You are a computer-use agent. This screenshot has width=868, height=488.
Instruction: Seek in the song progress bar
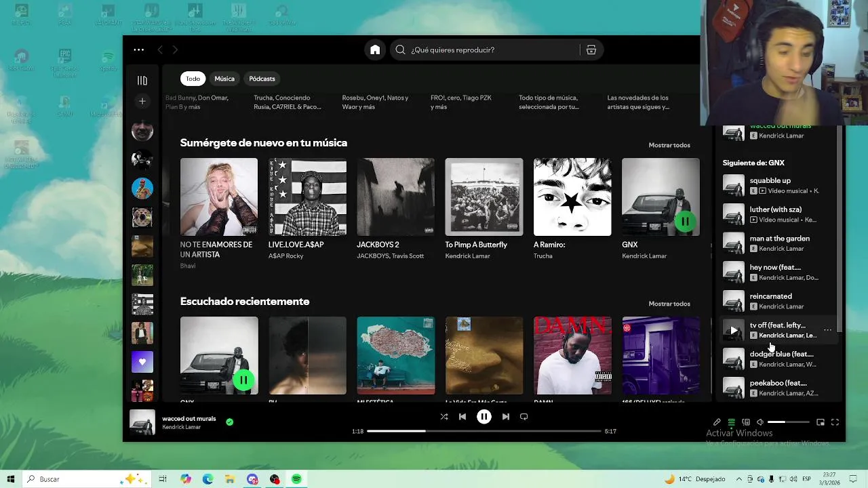[x=484, y=431]
